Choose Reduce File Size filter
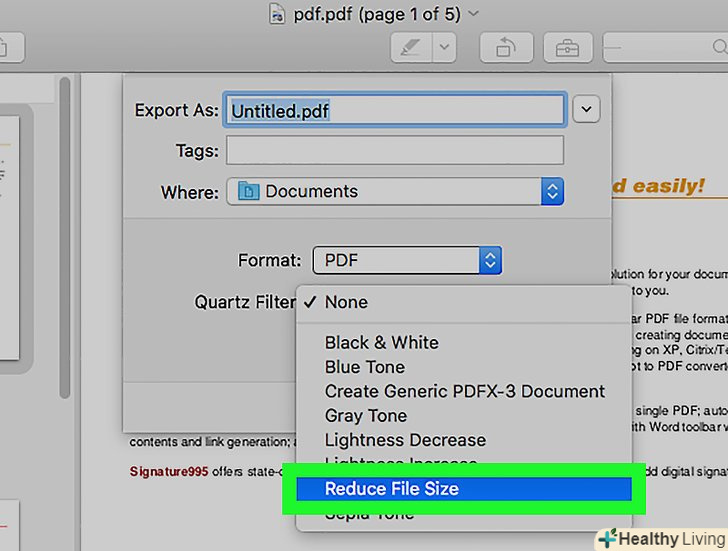This screenshot has width=728, height=551. 392,489
